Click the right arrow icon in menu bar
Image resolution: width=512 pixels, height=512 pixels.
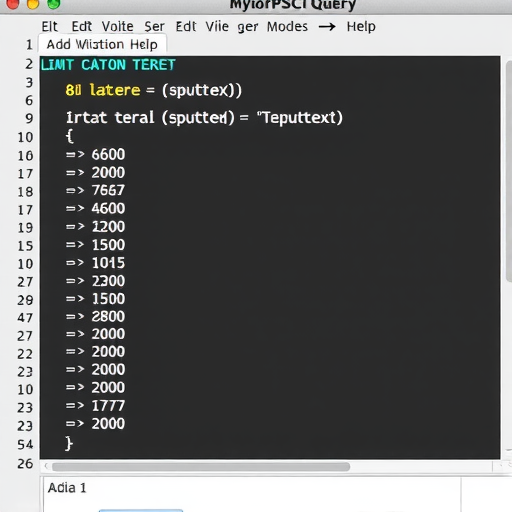click(327, 26)
